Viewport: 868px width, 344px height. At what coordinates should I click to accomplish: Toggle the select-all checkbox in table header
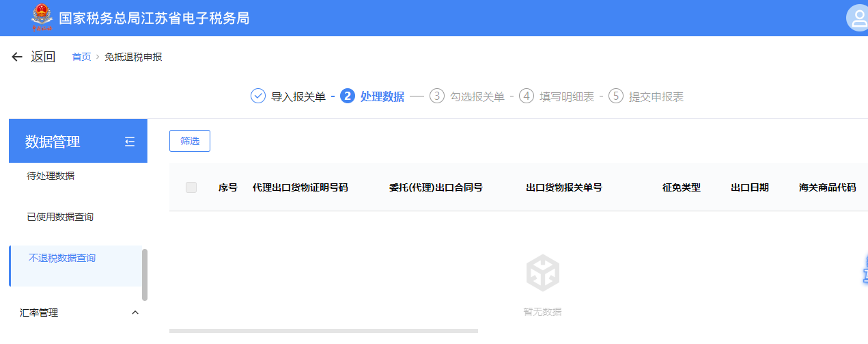coord(191,187)
